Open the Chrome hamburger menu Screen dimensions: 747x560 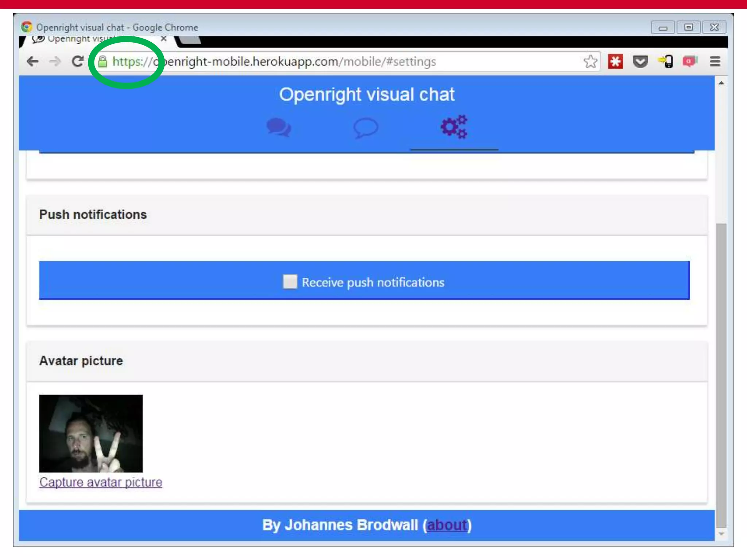coord(715,62)
